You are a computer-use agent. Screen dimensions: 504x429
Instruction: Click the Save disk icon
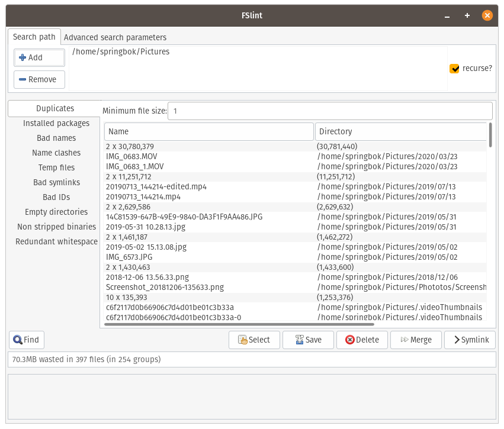(x=299, y=340)
